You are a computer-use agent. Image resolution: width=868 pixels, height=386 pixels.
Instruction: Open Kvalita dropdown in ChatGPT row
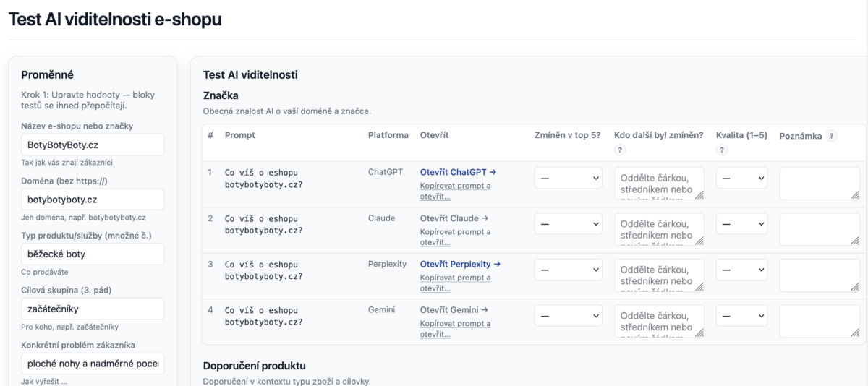point(741,177)
